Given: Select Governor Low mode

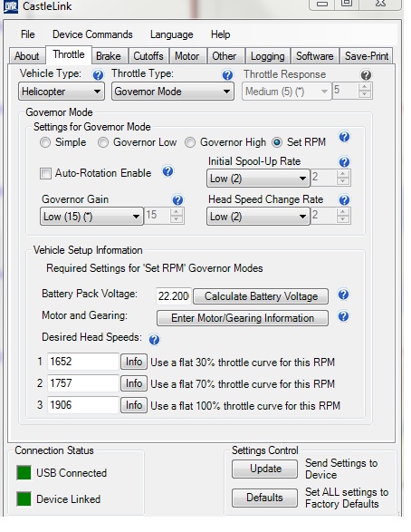Looking at the screenshot, I should point(103,142).
